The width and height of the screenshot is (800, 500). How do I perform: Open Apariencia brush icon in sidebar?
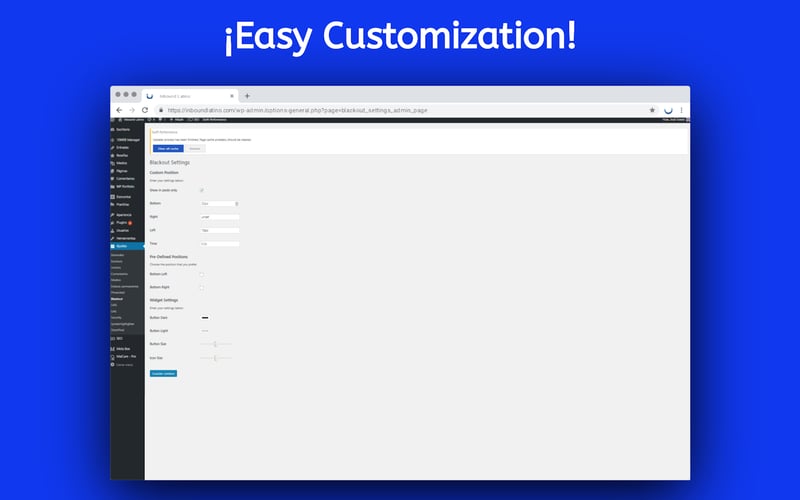[113, 215]
